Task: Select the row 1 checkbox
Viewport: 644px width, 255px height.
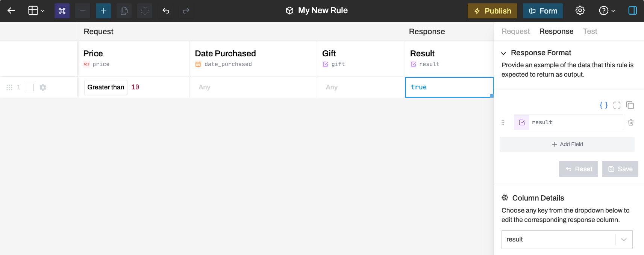Action: click(x=30, y=88)
